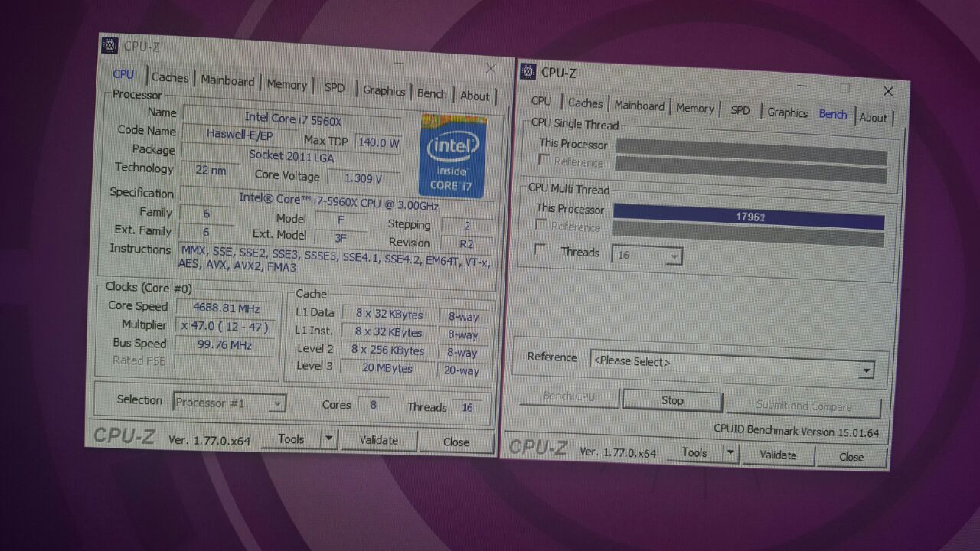Click the Max TDP value 140.0 W
This screenshot has width=980, height=551.
click(378, 142)
